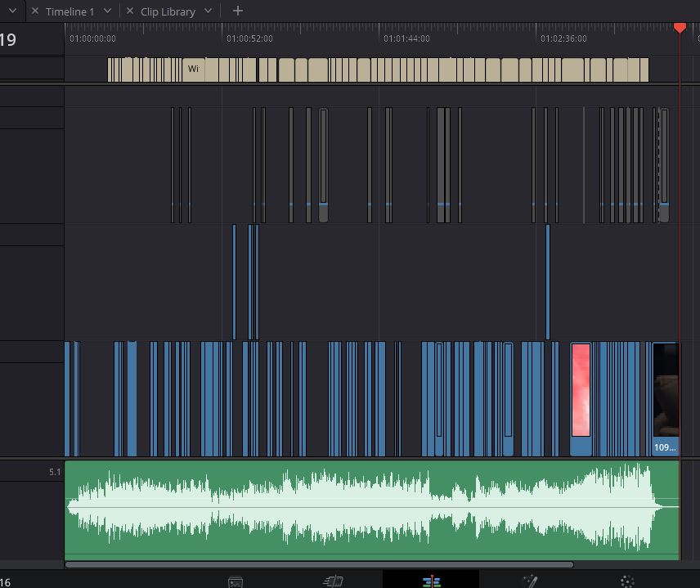Select the Edit page icon
Image resolution: width=700 pixels, height=588 pixels.
(431, 581)
